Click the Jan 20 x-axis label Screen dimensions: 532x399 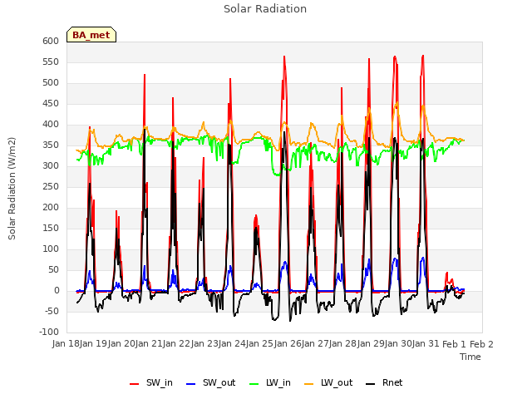tap(121, 344)
